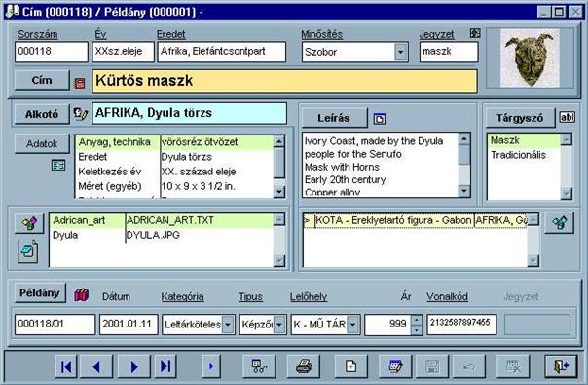Viewport: 588px width, 385px height.
Task: Edit the current record
Action: tap(395, 366)
